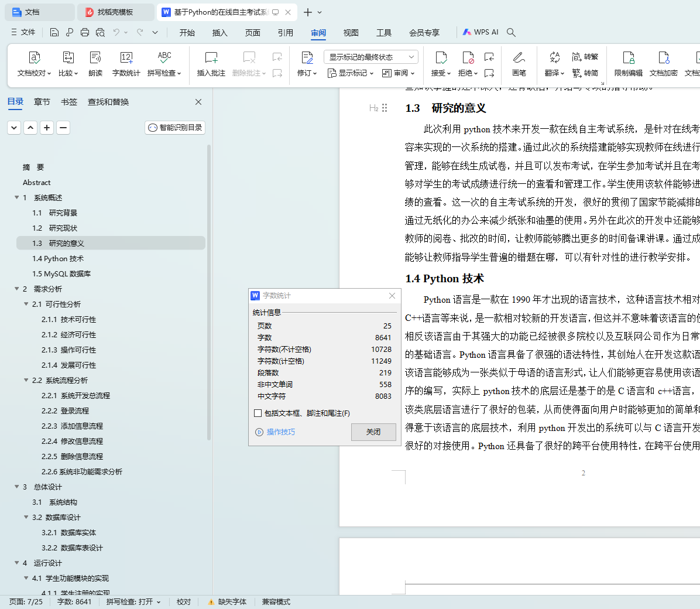Select the 画笔 pen tool
This screenshot has width=700, height=609.
pyautogui.click(x=519, y=64)
